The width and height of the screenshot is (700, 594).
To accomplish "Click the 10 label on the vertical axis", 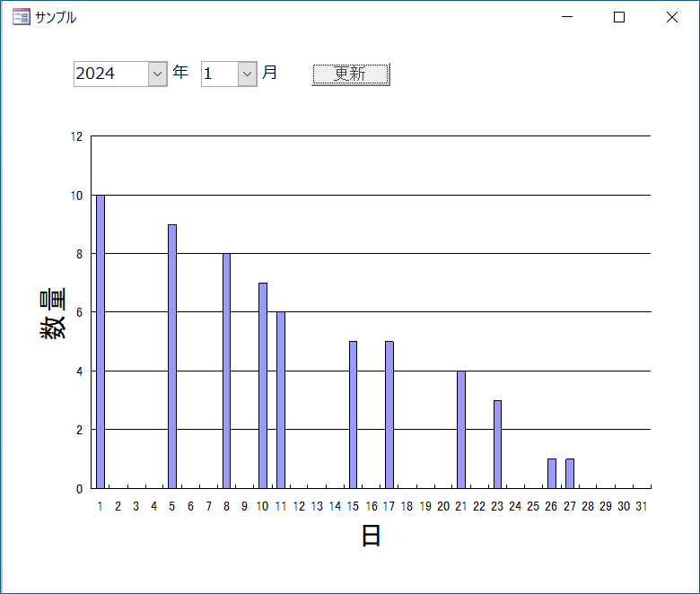I will pos(77,196).
